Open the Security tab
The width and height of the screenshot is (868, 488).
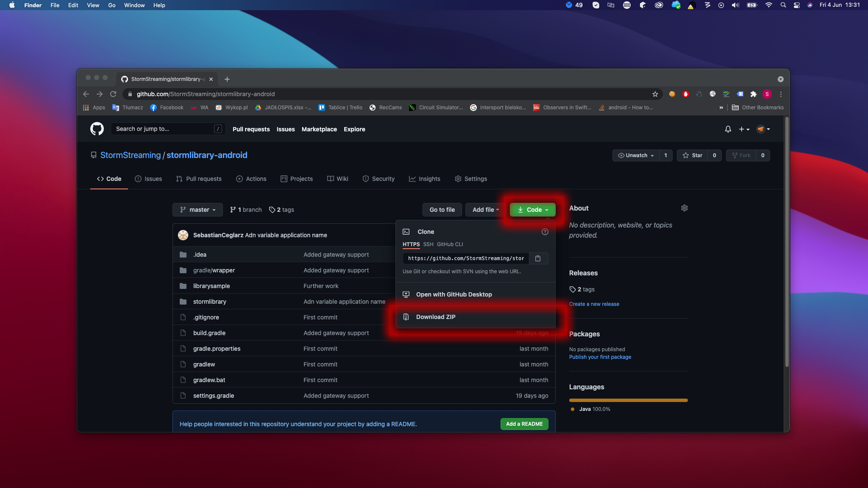point(378,179)
